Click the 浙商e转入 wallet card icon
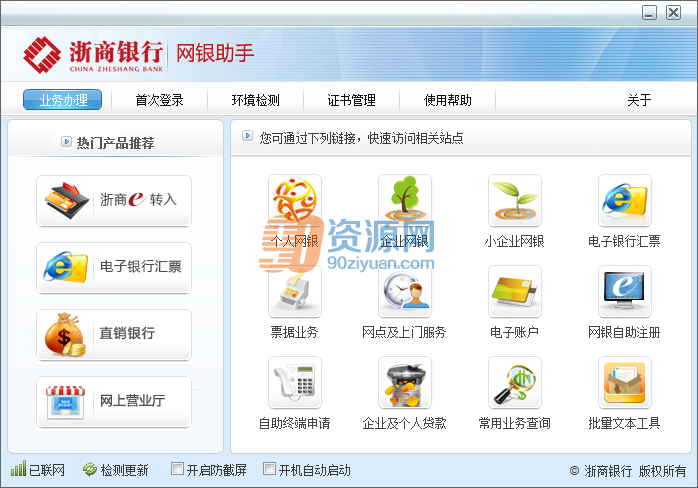This screenshot has width=698, height=488. tap(67, 200)
